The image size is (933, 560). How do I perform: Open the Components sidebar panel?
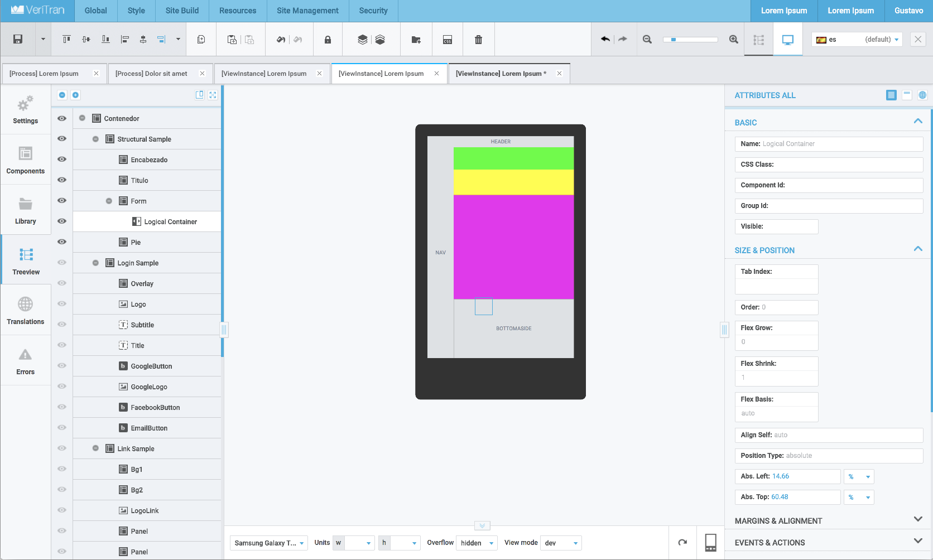pos(26,160)
